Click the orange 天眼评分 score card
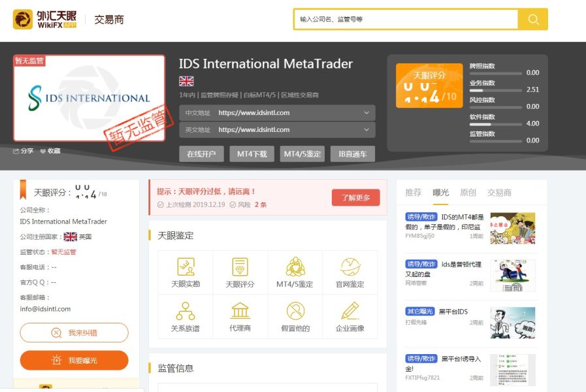 pyautogui.click(x=429, y=86)
